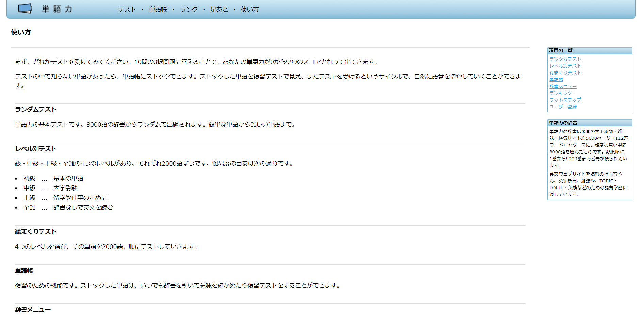Open テスト in the top navigation
The image size is (644, 315).
click(127, 10)
